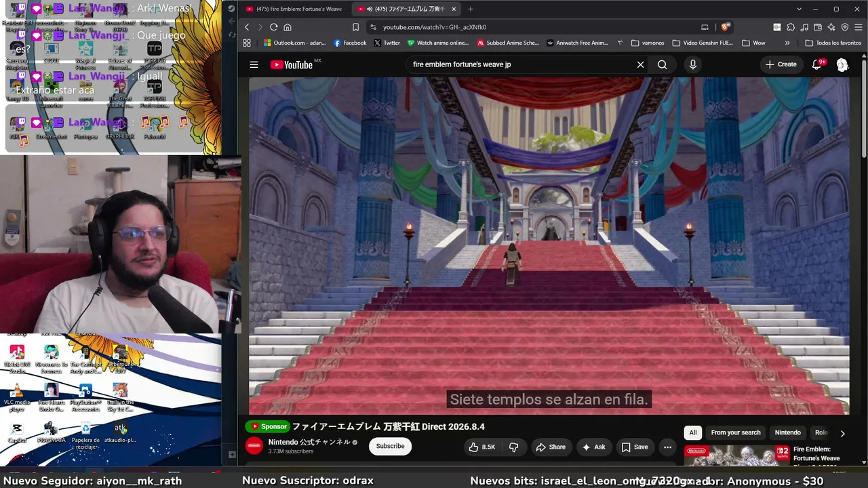Open a new browser tab
The width and height of the screenshot is (868, 488).
click(x=471, y=9)
